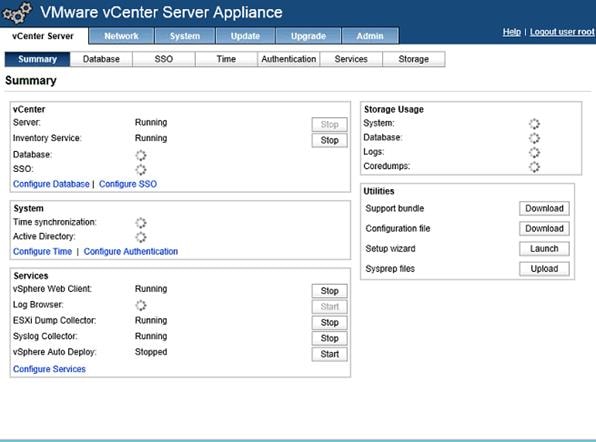
Task: Click the SSO loading spinner icon
Action: [141, 170]
